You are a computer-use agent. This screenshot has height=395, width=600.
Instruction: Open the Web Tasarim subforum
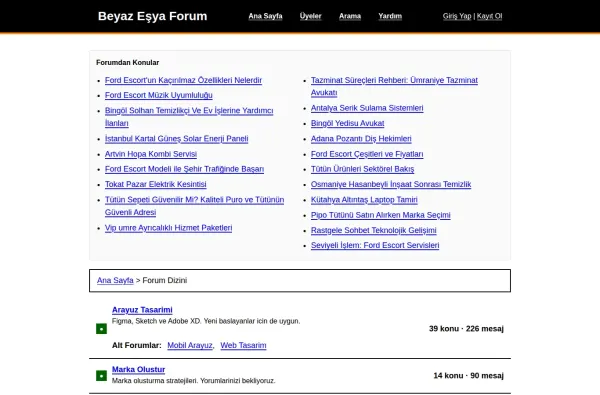coord(243,345)
